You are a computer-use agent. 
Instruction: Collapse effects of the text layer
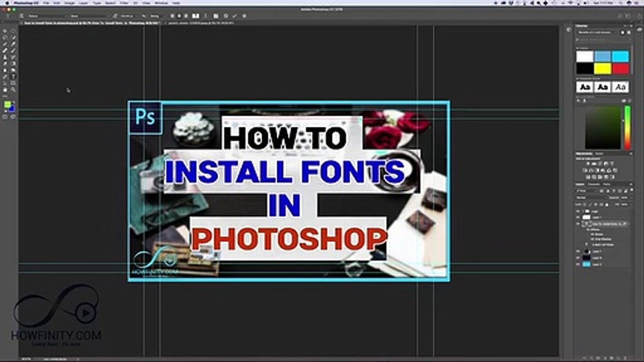(x=629, y=224)
